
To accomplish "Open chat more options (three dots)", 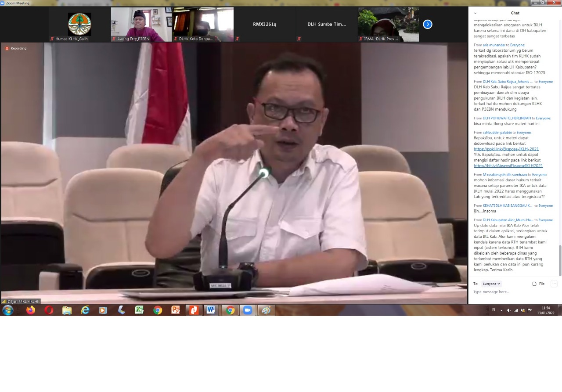I will point(554,284).
